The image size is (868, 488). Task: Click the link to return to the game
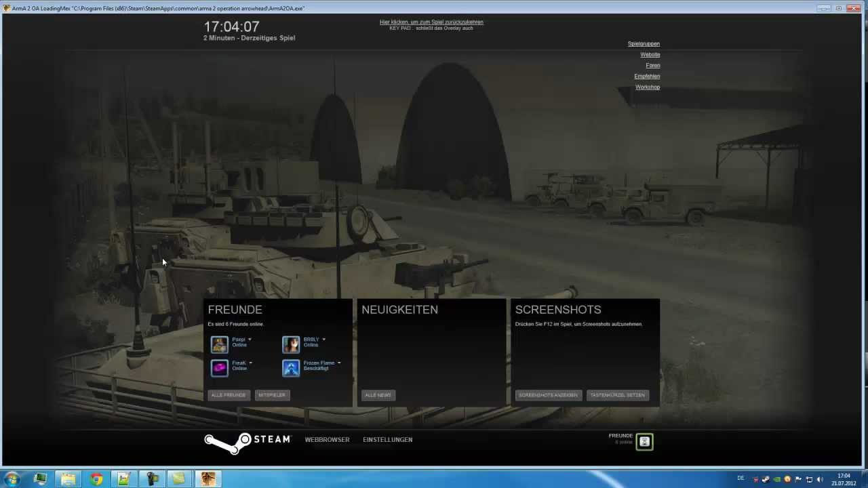point(431,22)
